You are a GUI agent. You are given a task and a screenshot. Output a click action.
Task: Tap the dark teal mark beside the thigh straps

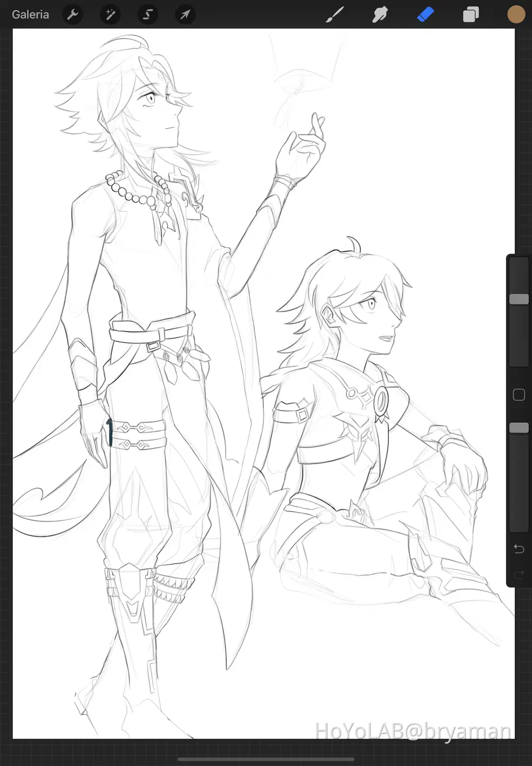110,432
